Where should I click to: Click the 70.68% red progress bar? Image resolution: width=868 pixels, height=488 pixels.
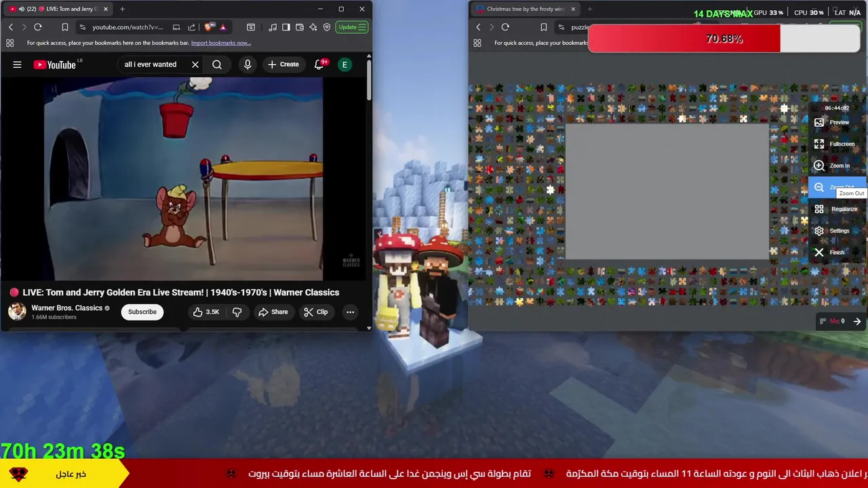coord(724,39)
